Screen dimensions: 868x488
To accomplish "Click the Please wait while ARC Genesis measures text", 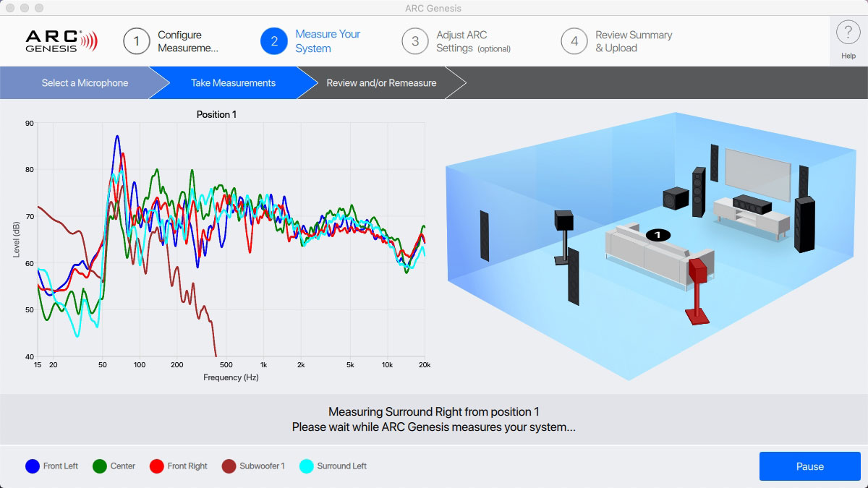I will click(434, 427).
